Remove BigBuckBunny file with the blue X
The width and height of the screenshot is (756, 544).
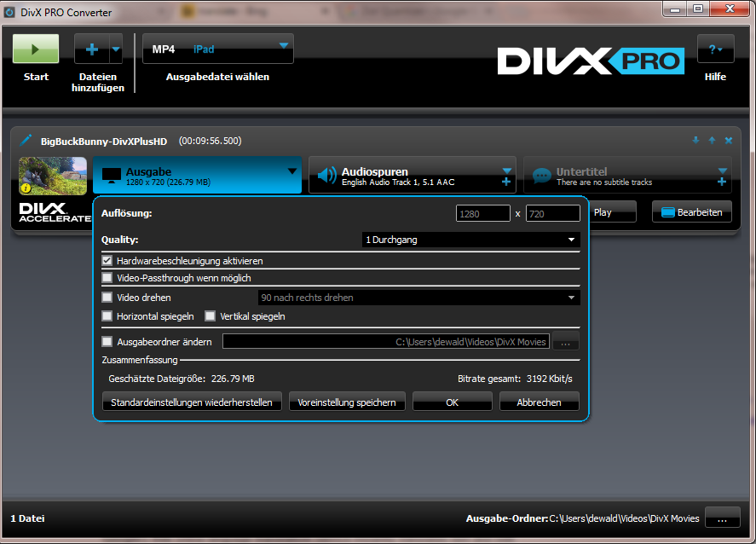(729, 141)
